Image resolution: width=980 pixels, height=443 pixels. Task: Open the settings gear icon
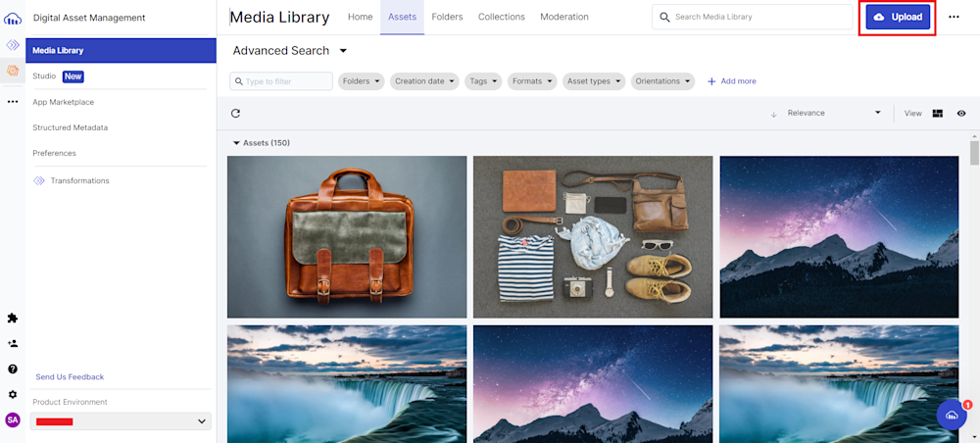click(x=13, y=395)
